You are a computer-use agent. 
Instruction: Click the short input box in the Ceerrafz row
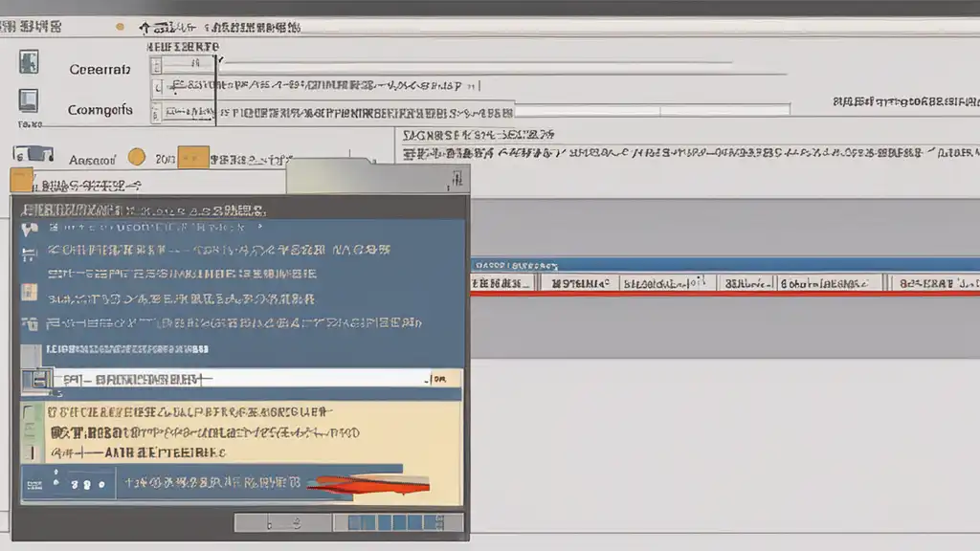pos(189,63)
